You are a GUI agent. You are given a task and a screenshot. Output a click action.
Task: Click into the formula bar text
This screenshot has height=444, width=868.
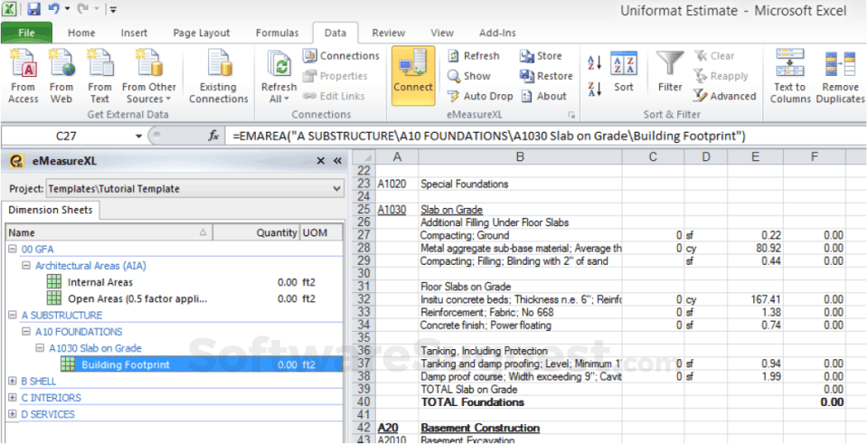tap(488, 136)
